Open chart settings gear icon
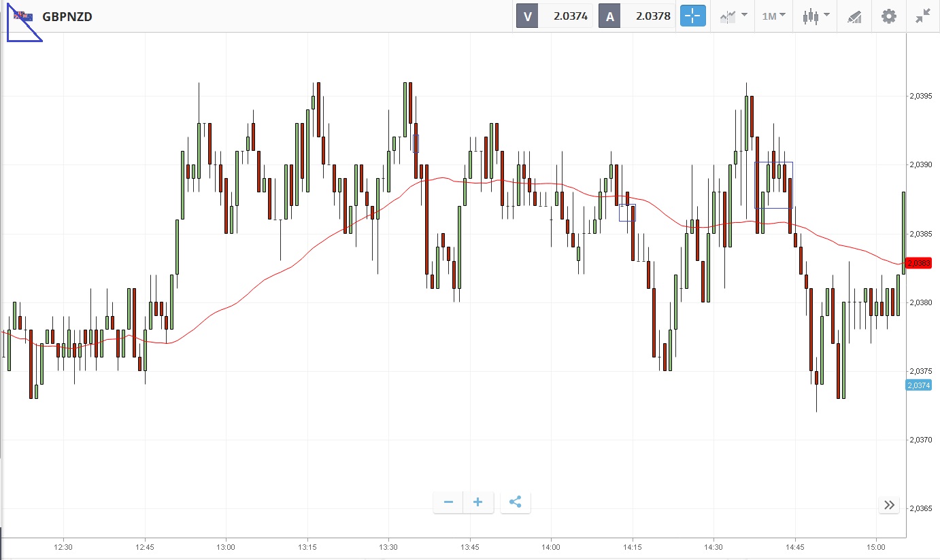The height and width of the screenshot is (560, 940). tap(888, 16)
